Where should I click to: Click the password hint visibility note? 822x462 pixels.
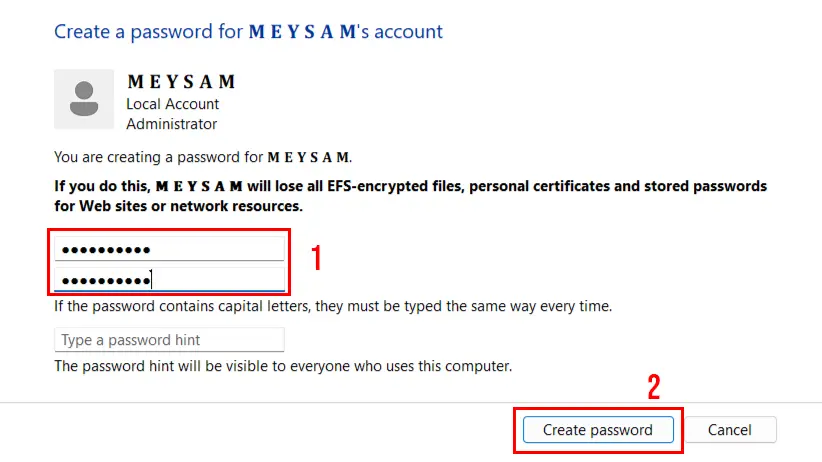[282, 366]
